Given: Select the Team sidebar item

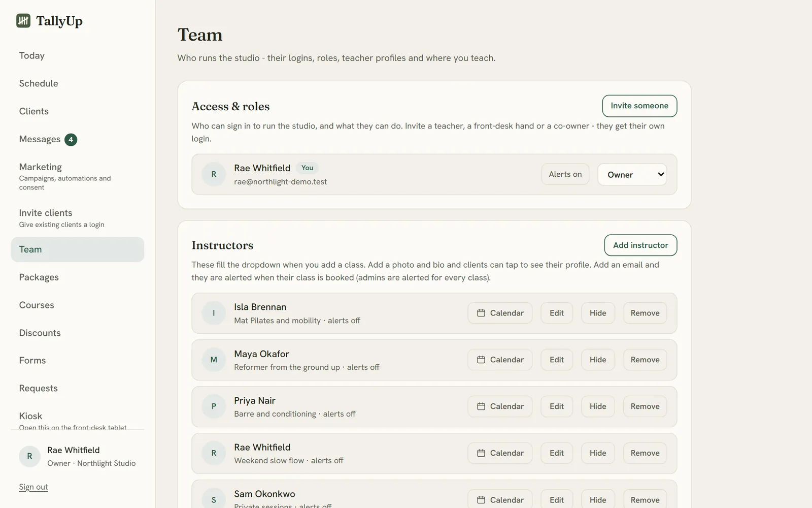Looking at the screenshot, I should 78,249.
